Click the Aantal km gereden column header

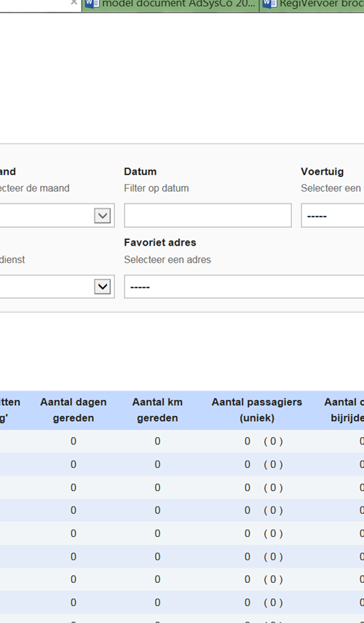[157, 410]
